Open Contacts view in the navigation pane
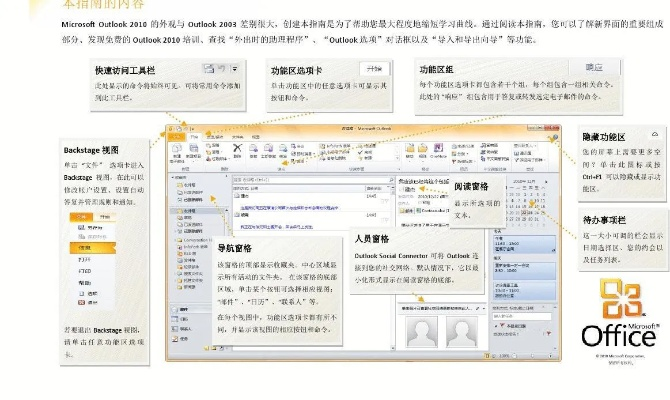The width and height of the screenshot is (670, 400). click(x=185, y=328)
